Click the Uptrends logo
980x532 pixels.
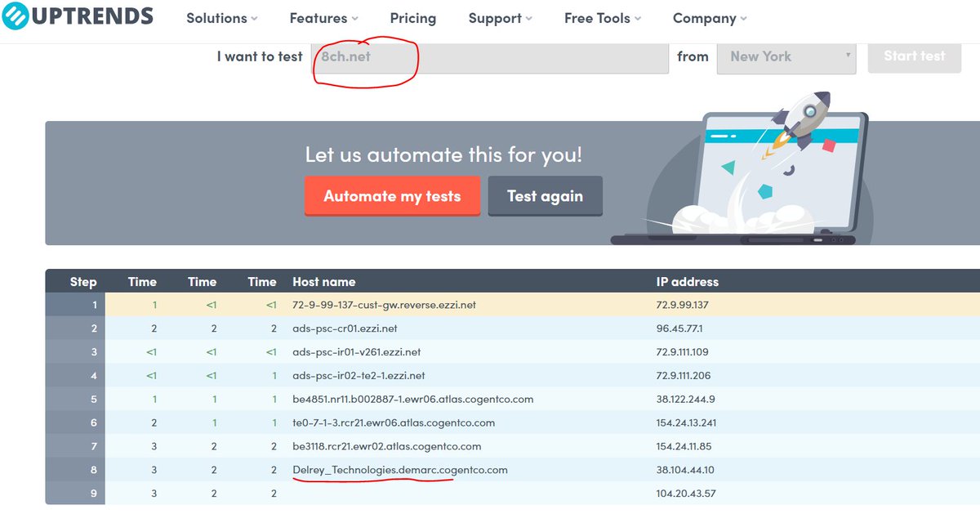point(77,16)
